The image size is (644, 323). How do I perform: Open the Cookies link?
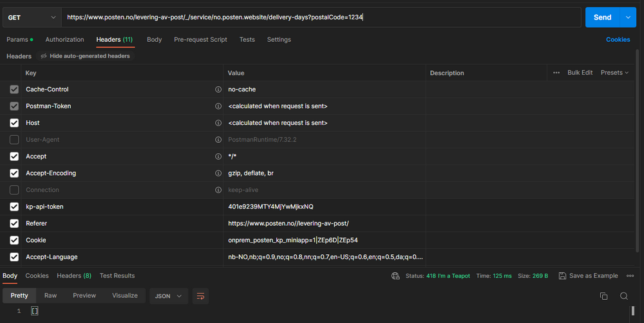tap(618, 39)
